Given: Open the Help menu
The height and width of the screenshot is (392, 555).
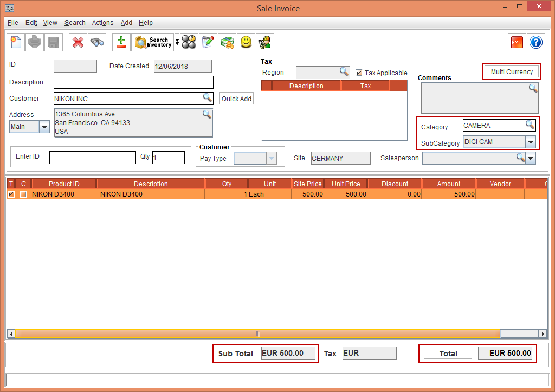Looking at the screenshot, I should (145, 23).
